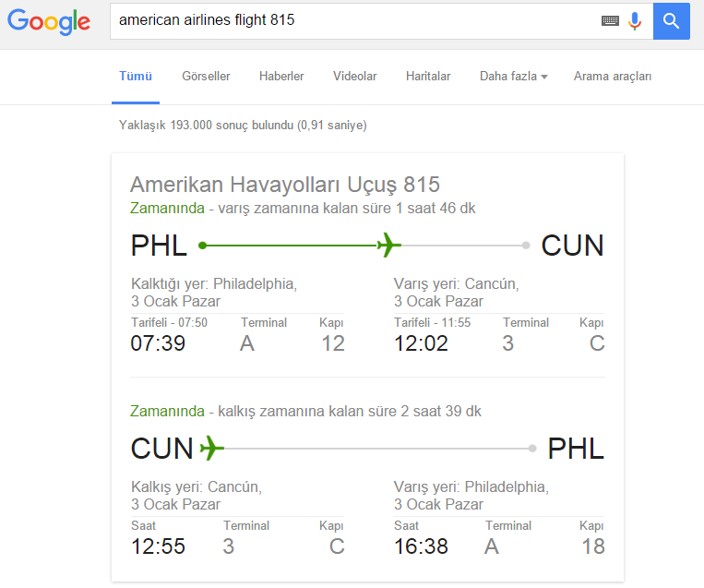
Task: Open the Videolar tab
Action: 354,77
